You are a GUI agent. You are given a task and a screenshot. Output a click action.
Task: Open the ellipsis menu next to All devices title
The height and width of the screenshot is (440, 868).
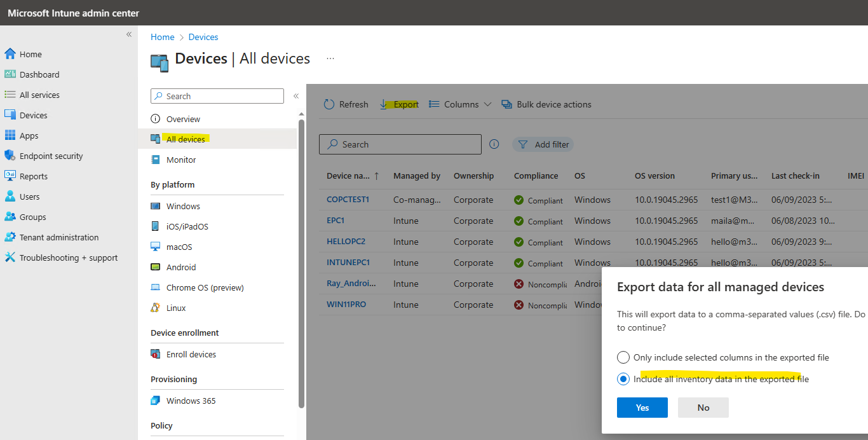click(x=330, y=58)
